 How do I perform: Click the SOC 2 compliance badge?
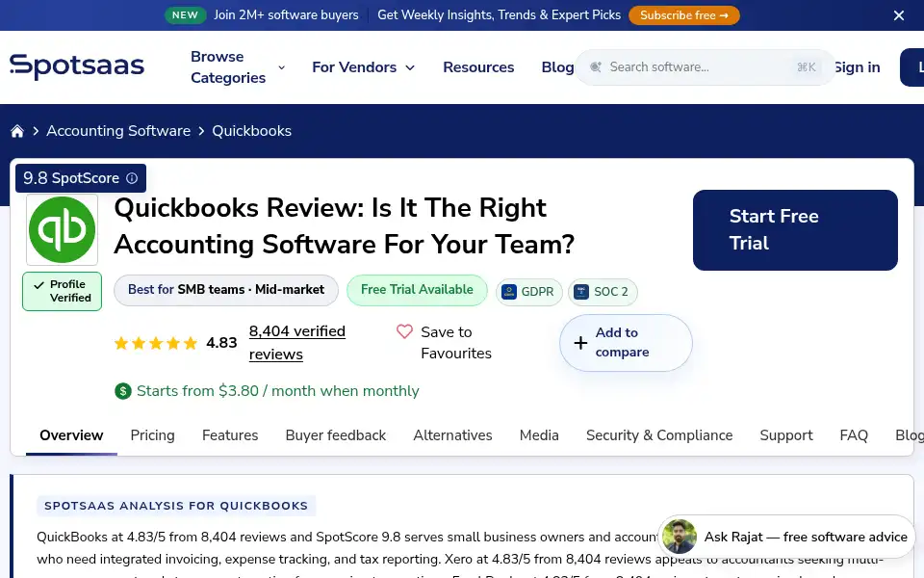pyautogui.click(x=603, y=292)
